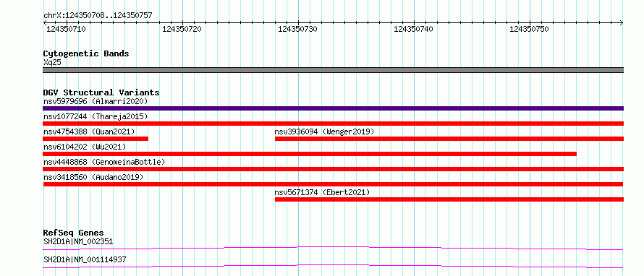
Task: Select the magenta SH2D1A NM_002351 gene line
Action: (333, 248)
